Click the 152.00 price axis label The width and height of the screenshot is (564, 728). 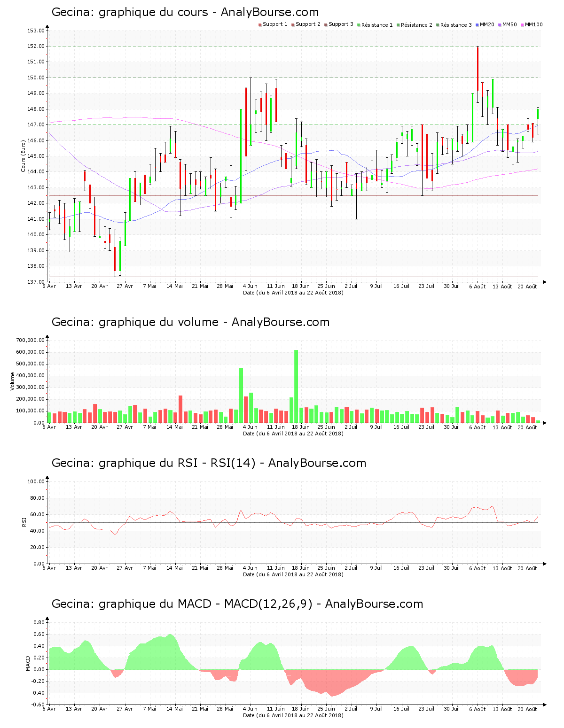[x=36, y=46]
